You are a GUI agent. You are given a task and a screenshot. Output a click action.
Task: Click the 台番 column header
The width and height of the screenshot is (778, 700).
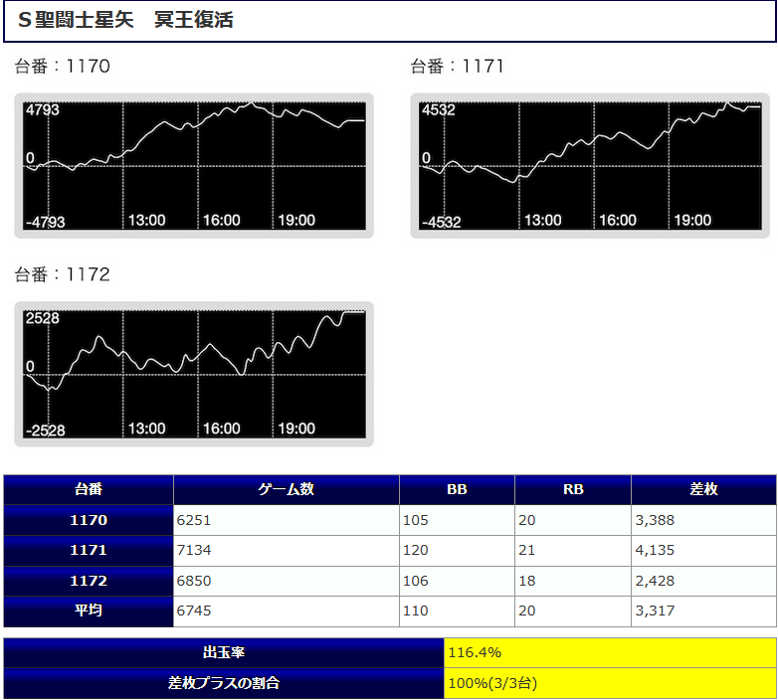click(x=89, y=489)
